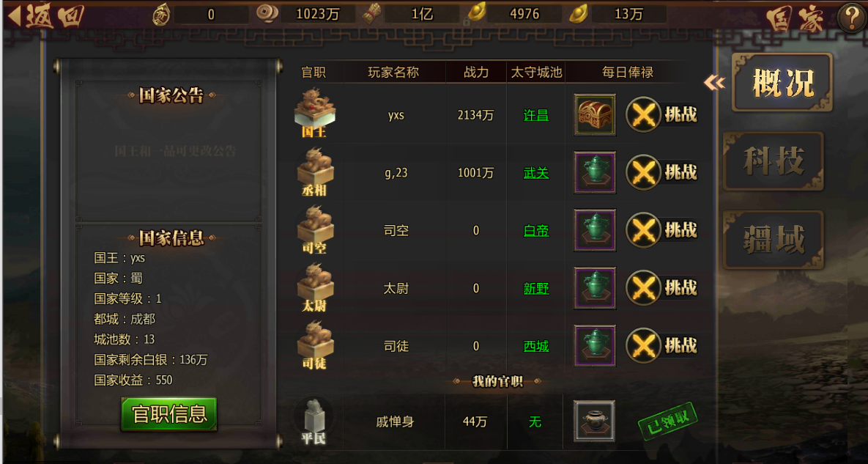The width and height of the screenshot is (868, 464).
Task: Open the 许昌 city link
Action: [536, 115]
